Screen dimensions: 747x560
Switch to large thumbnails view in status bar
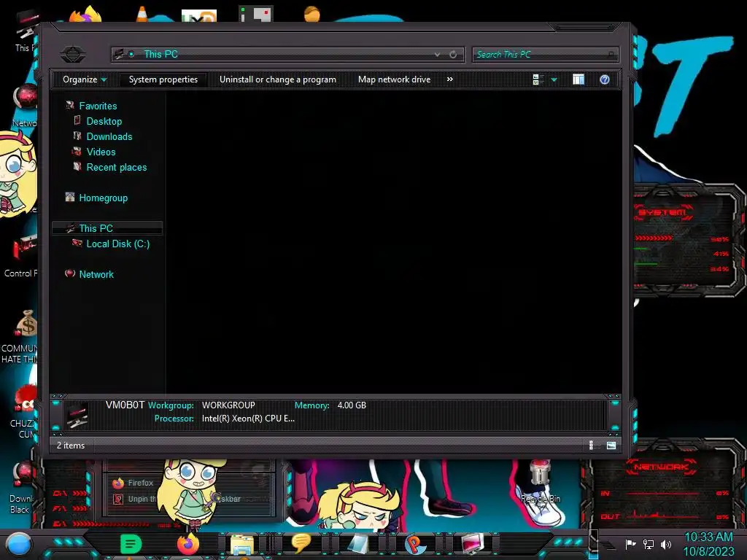pyautogui.click(x=611, y=446)
